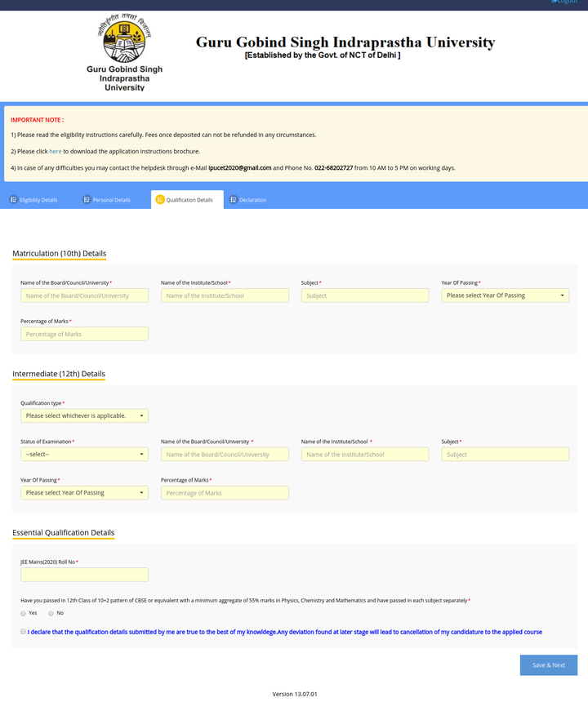
Task: Select No for passed 12th class question
Action: pyautogui.click(x=51, y=613)
